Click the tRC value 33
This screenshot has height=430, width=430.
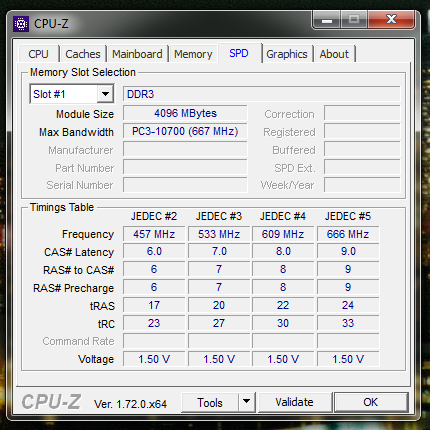point(348,323)
